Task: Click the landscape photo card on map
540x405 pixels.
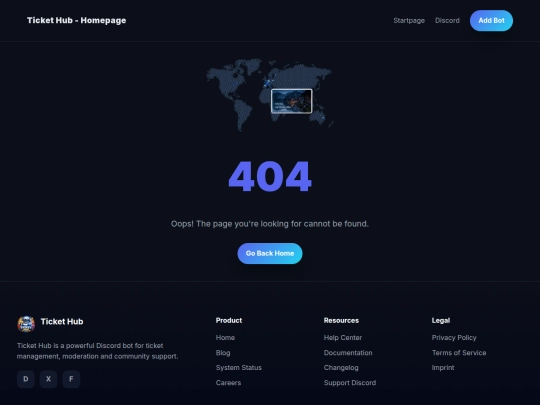Action: [x=292, y=101]
